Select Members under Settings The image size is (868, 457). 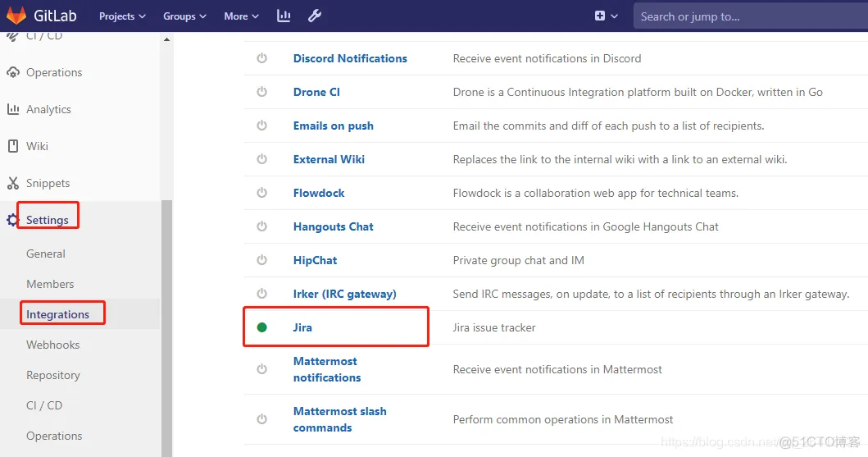point(50,284)
